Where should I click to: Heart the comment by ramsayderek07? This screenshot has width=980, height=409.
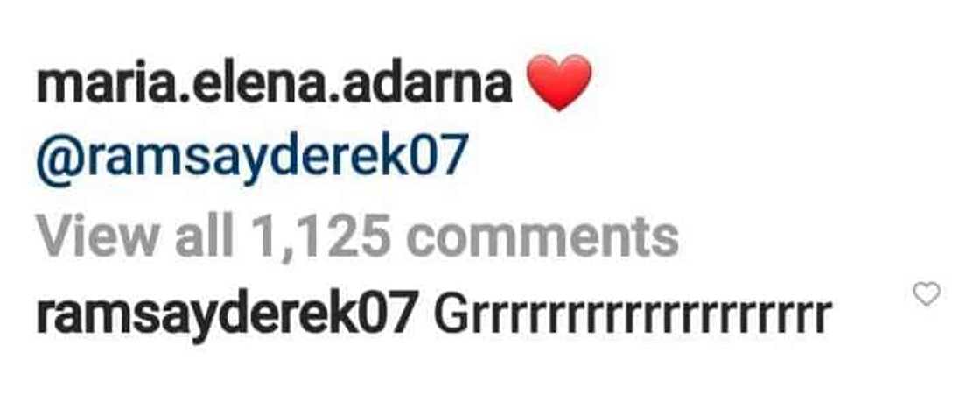coord(927,293)
